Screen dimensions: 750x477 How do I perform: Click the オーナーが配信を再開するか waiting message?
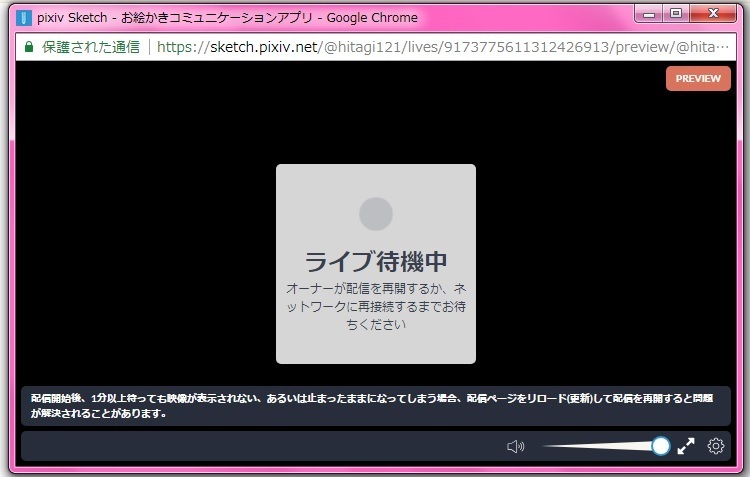tap(376, 306)
